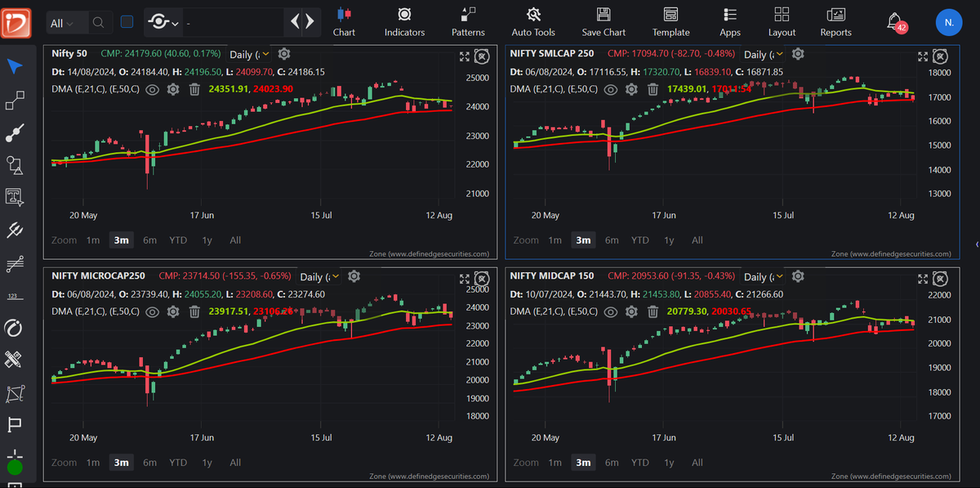Select the flag marker tool
This screenshot has width=980, height=488.
tap(14, 424)
